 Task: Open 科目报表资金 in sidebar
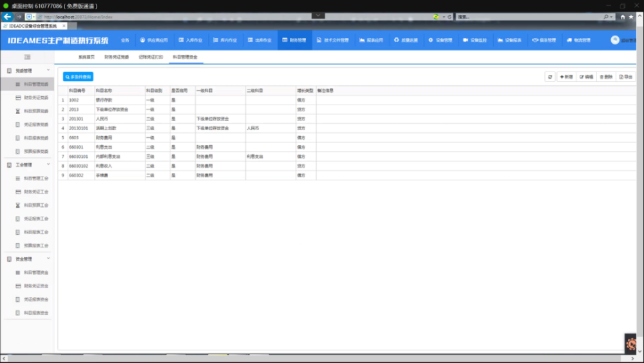click(28, 313)
